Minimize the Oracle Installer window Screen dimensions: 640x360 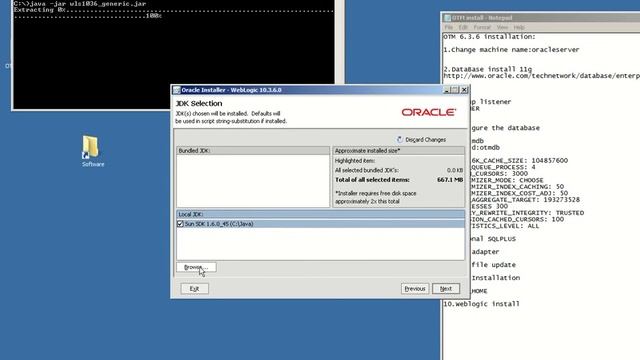click(447, 90)
